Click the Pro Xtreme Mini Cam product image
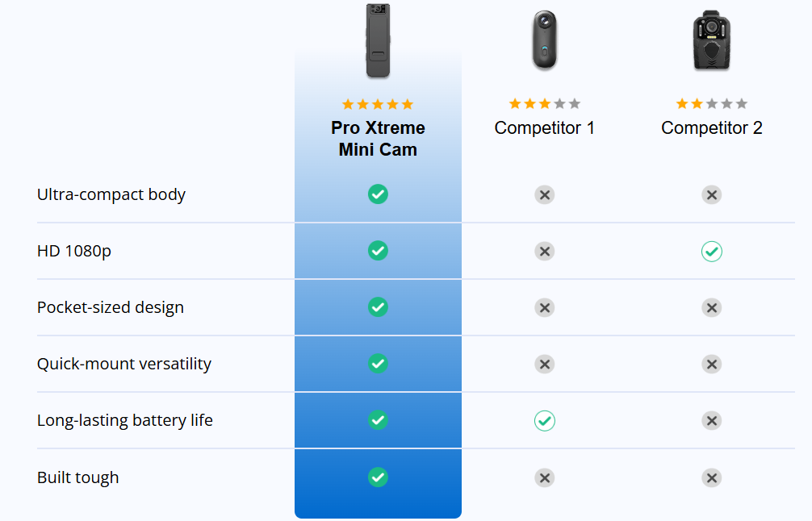This screenshot has width=812, height=521. coord(378,41)
